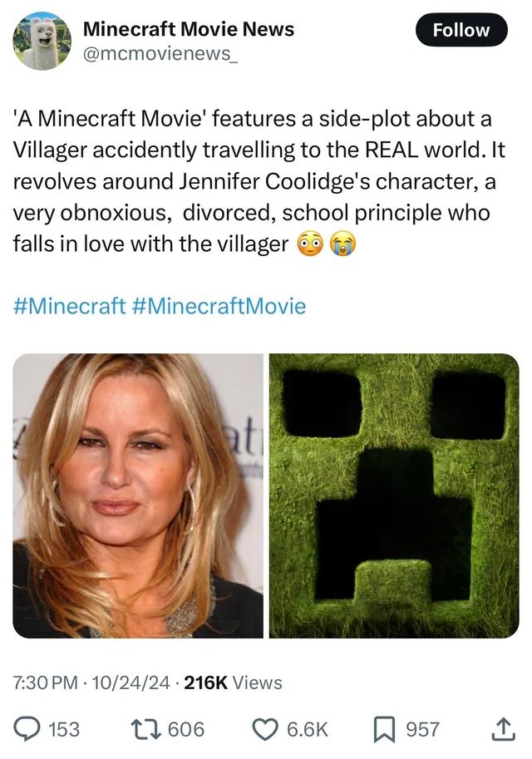Tap the repost arrows icon
The width and height of the screenshot is (532, 759).
[146, 729]
